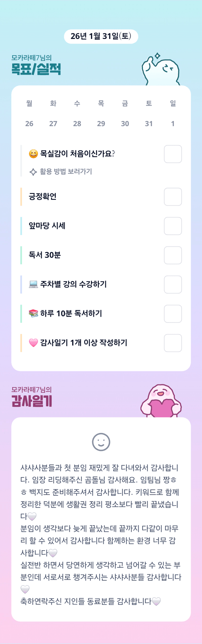Click the pink mascot holding a heart

click(x=161, y=401)
